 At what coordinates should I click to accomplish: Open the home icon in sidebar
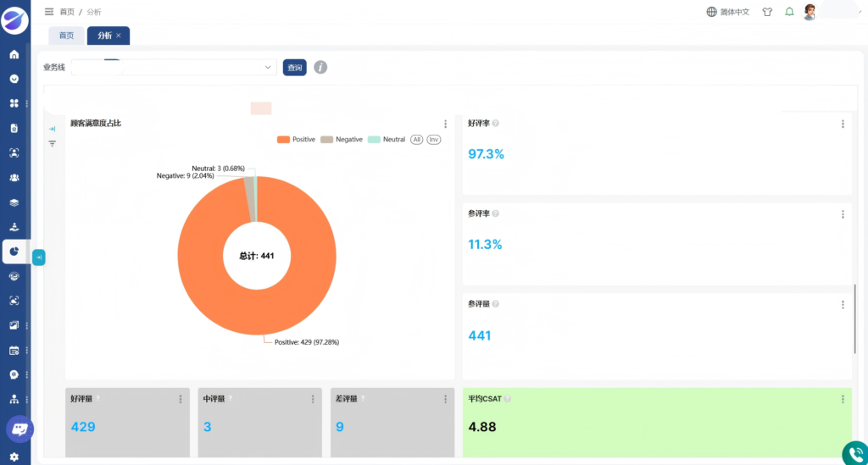14,54
